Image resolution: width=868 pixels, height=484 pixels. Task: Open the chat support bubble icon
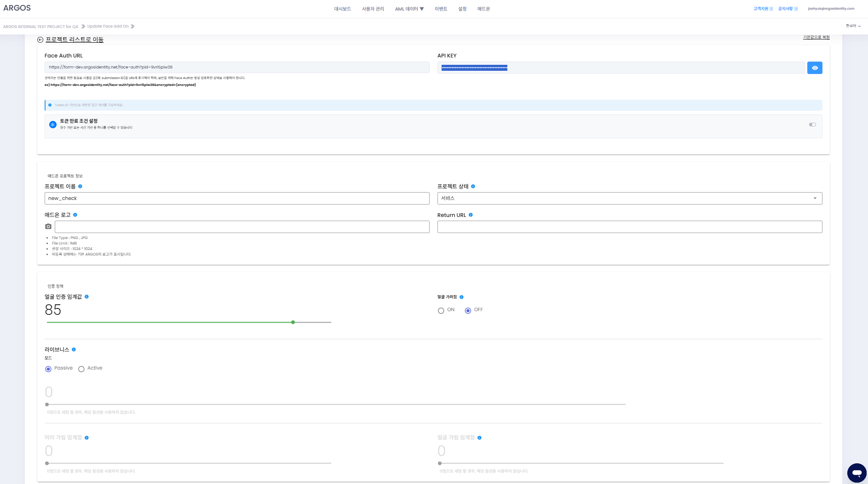click(x=857, y=473)
